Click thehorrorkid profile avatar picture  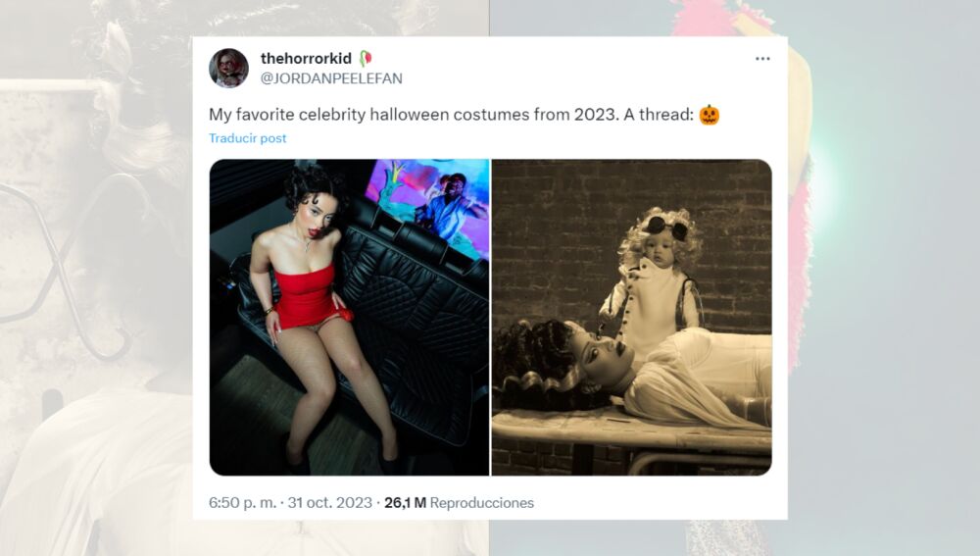[228, 69]
